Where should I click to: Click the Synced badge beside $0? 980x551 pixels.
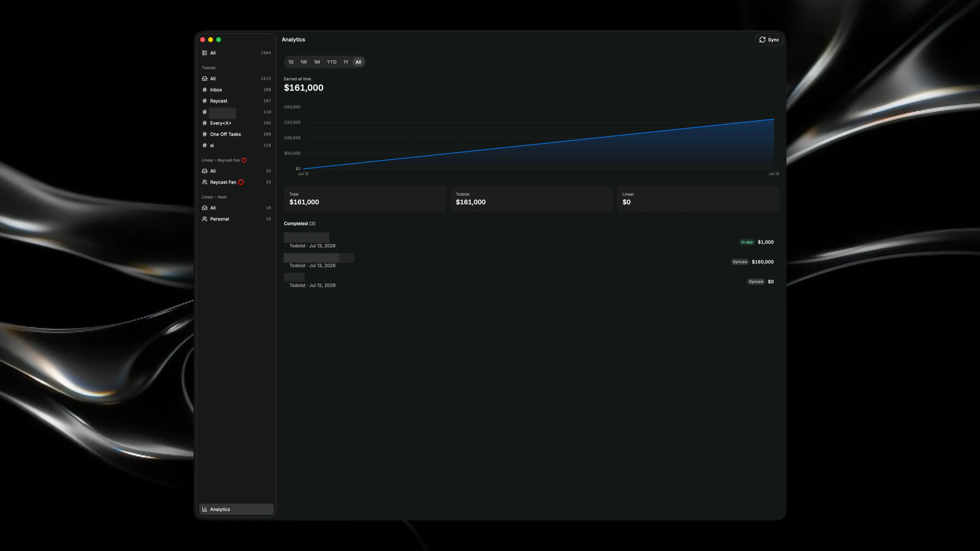pyautogui.click(x=756, y=282)
